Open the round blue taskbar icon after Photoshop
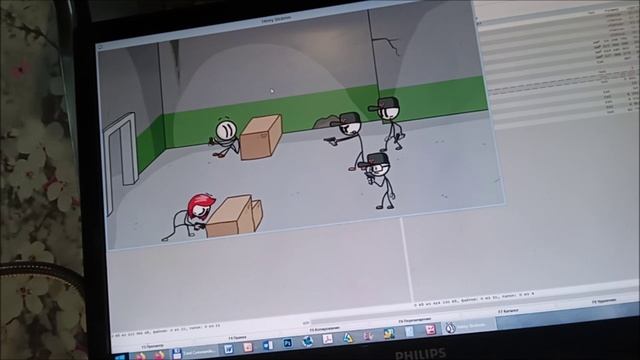Viewport: 640px width, 360px height. [307, 341]
